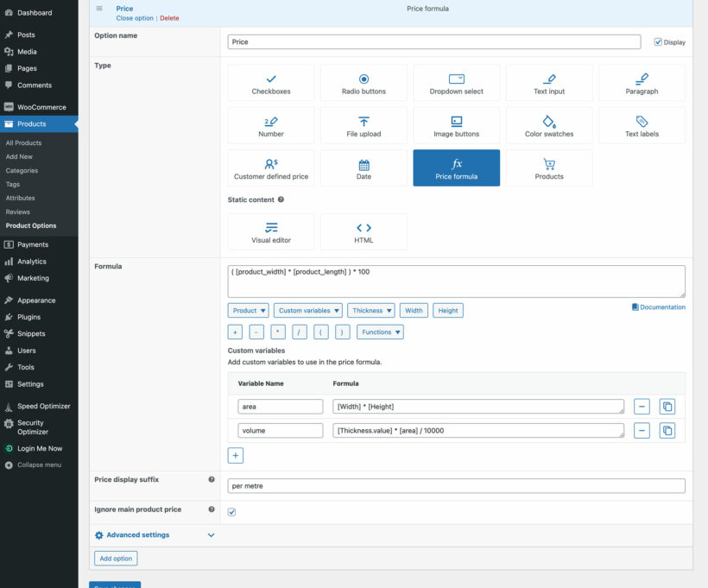Open the Functions dropdown
The height and width of the screenshot is (588, 708).
click(x=380, y=332)
